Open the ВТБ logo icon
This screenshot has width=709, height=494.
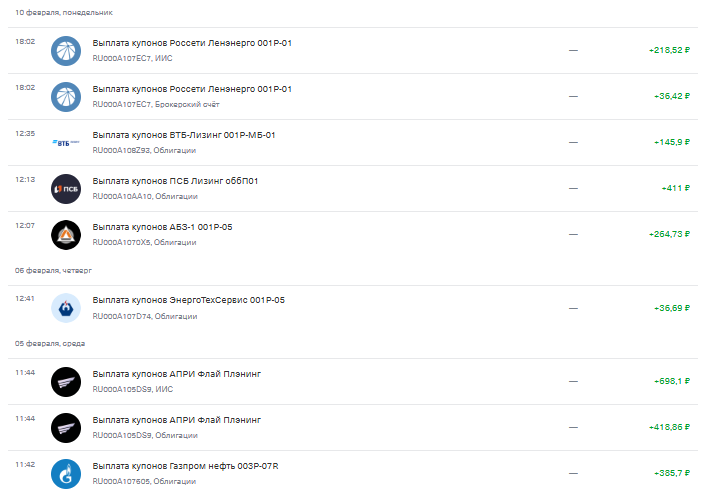(66, 143)
